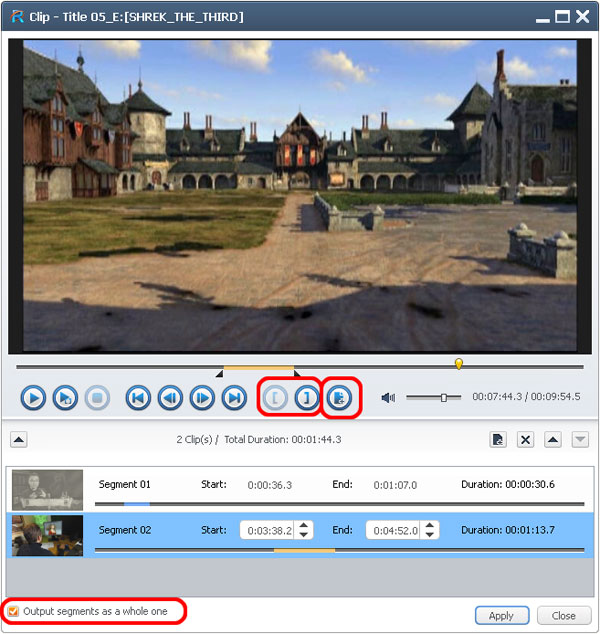Screen dimensions: 600x634
Task: Select the Segment 02 thumbnail
Action: click(x=47, y=535)
